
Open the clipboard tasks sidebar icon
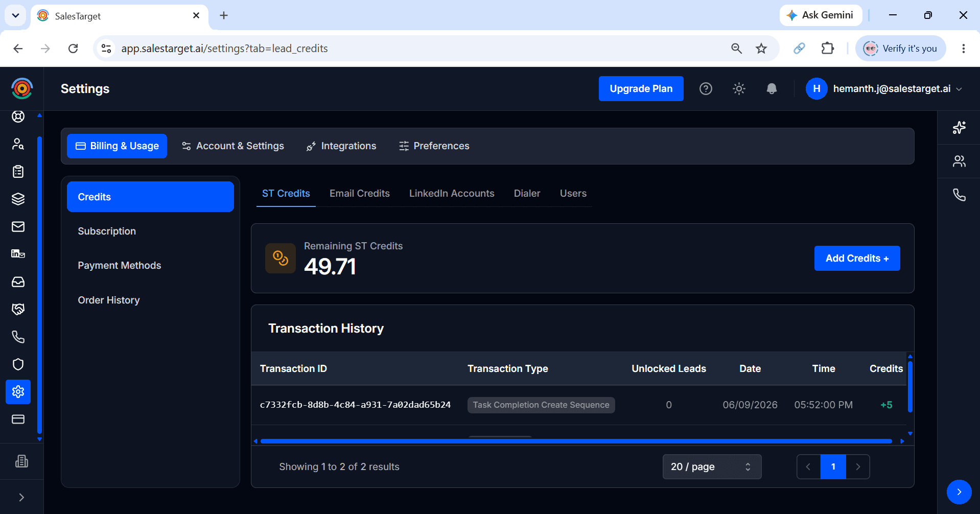coord(18,172)
